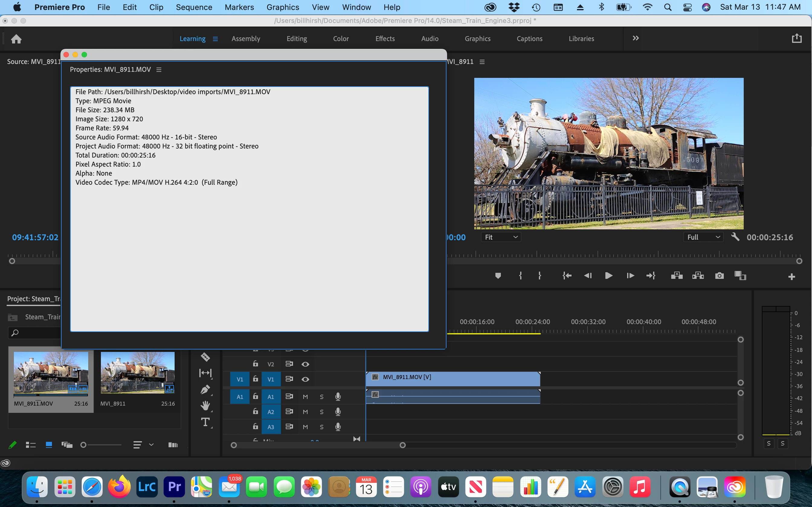Open the wrench settings icon in Program monitor
812x507 pixels.
click(x=735, y=237)
